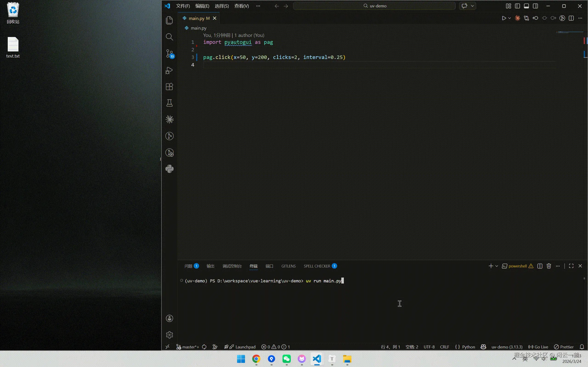Open new terminal launch profile dropdown
The width and height of the screenshot is (588, 367).
[x=497, y=266]
